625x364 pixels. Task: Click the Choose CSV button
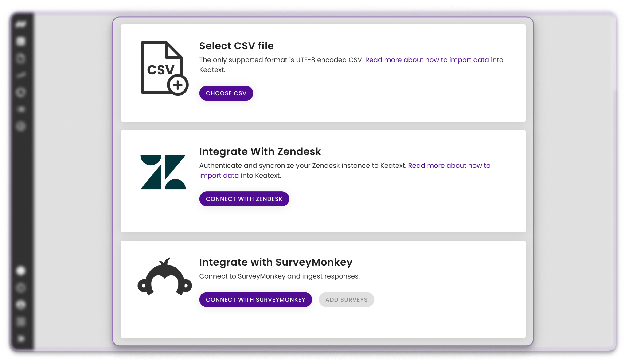tap(226, 93)
